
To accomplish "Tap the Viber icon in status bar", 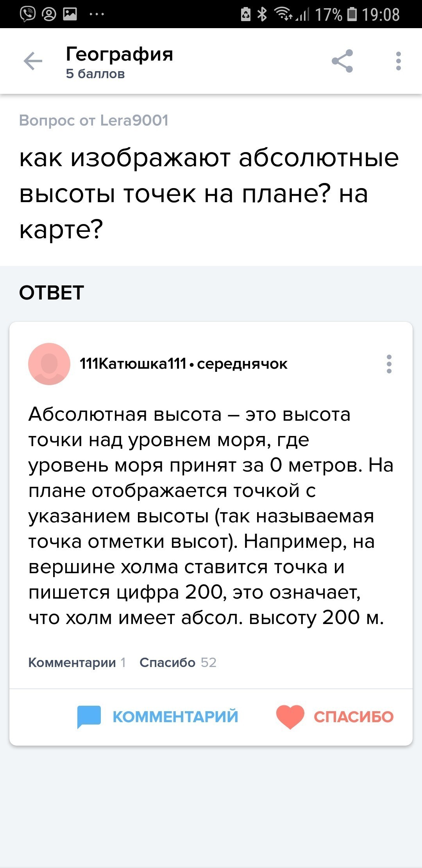I will click(27, 14).
